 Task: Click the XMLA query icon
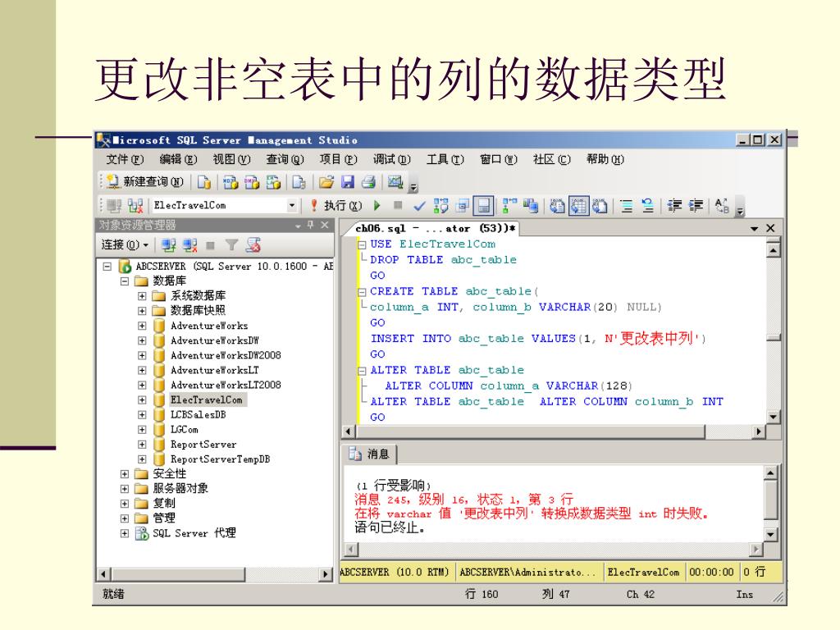click(273, 182)
